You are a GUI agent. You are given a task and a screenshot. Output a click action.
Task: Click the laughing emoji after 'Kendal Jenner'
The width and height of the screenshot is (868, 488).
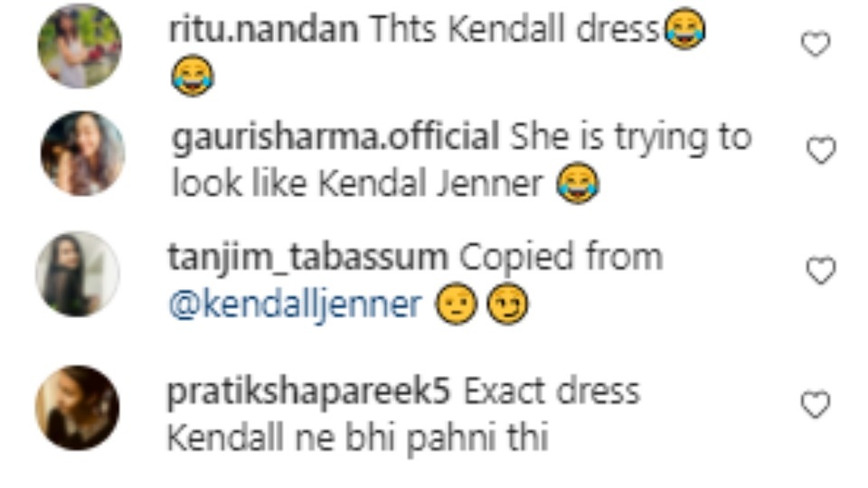coord(578,183)
